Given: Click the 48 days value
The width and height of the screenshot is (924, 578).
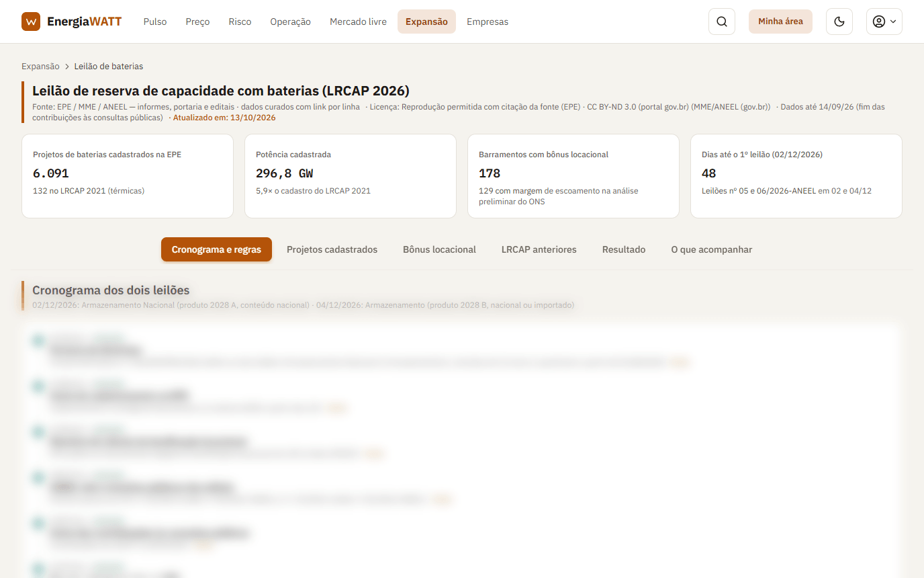Looking at the screenshot, I should coord(709,173).
